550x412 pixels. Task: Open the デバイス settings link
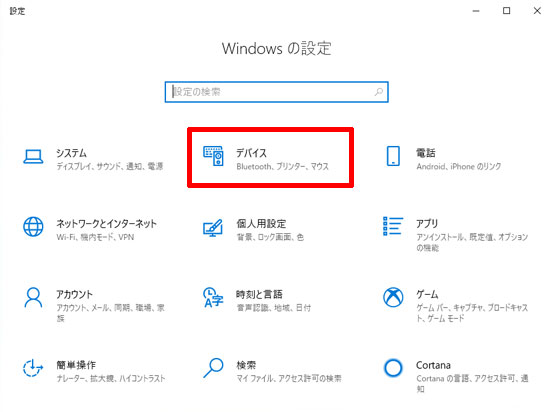pos(251,153)
